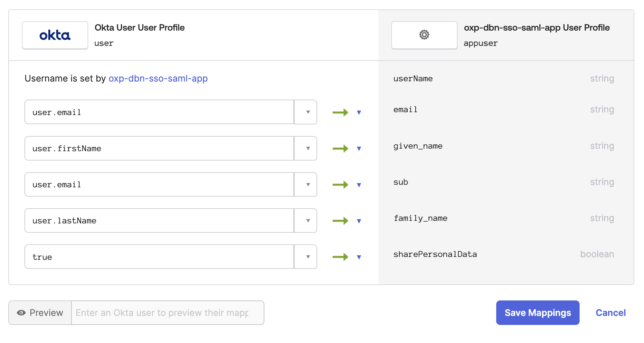Expand the attribute dropdown for user.lastName
This screenshot has height=343, width=644.
(306, 220)
